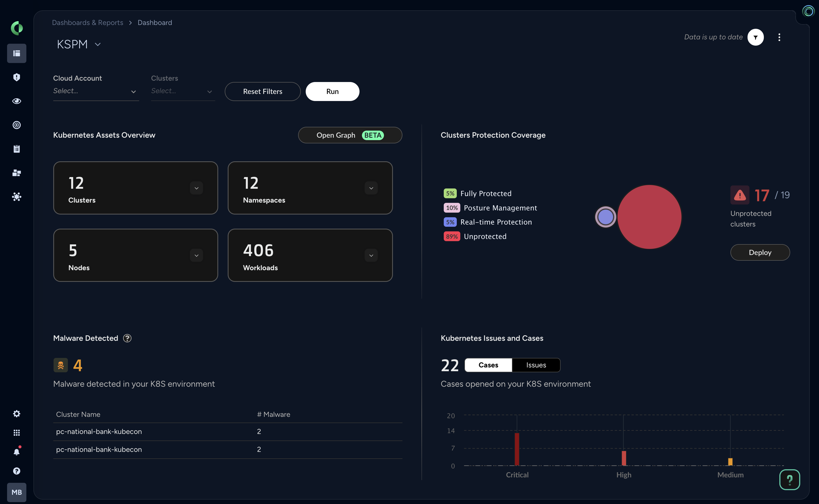
Task: Open the target bullseye icon in sidebar
Action: pyautogui.click(x=16, y=125)
